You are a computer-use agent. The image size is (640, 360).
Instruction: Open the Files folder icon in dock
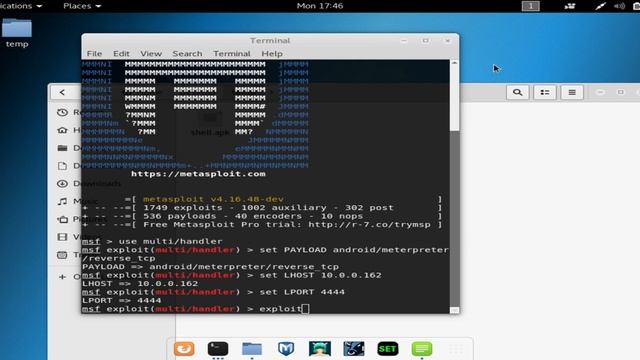coord(252,349)
